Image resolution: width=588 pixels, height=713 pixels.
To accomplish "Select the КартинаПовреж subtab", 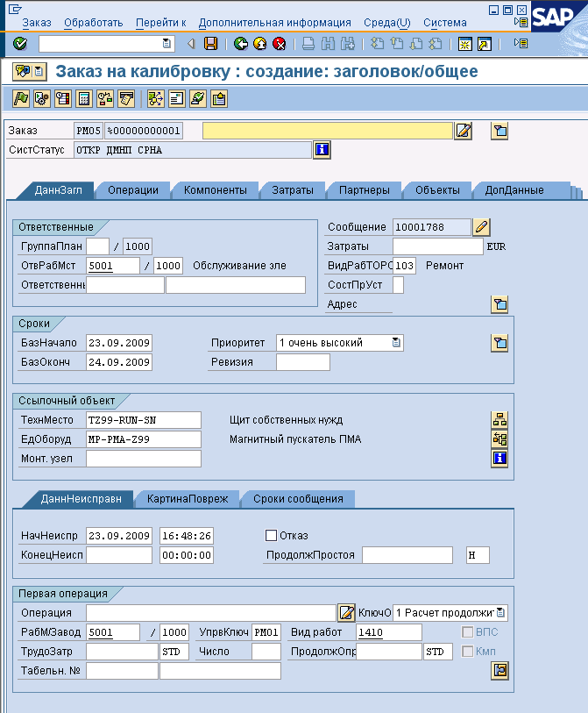I will coord(188,499).
